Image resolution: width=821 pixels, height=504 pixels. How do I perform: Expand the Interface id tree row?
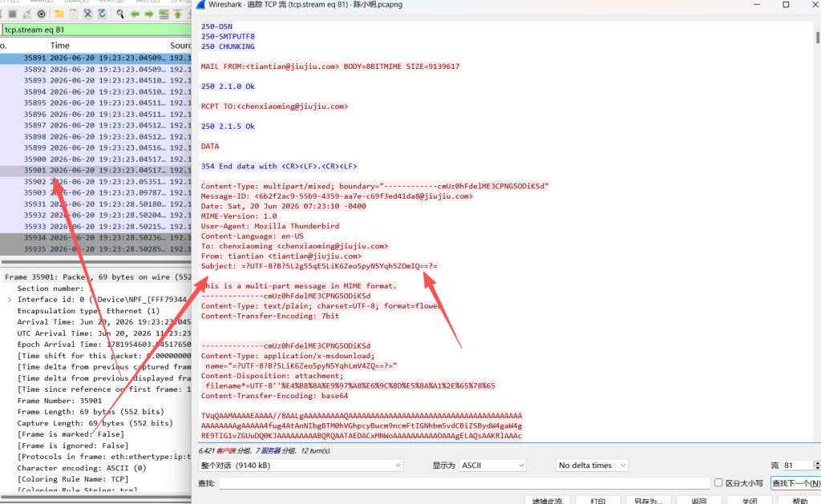[10, 300]
